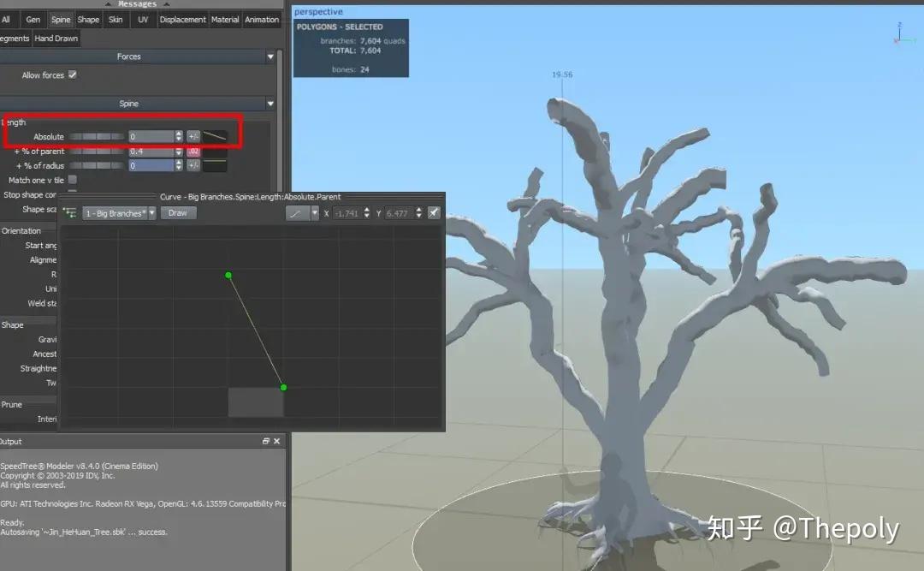Open the Absolute length curve thumbnail
This screenshot has height=571, width=924.
tap(215, 136)
